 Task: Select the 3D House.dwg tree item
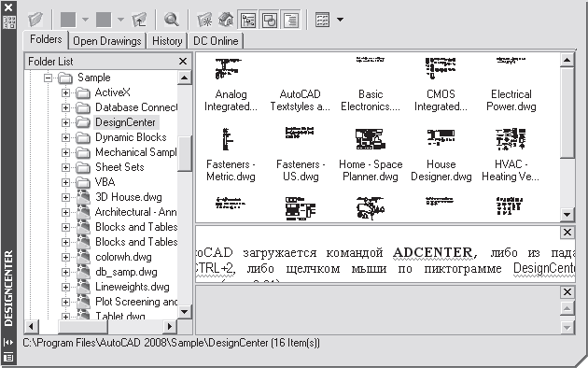pos(128,197)
